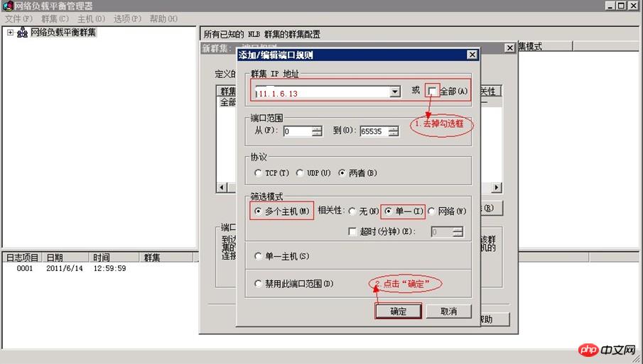Click the 取消 button
The height and width of the screenshot is (364, 643).
point(448,311)
